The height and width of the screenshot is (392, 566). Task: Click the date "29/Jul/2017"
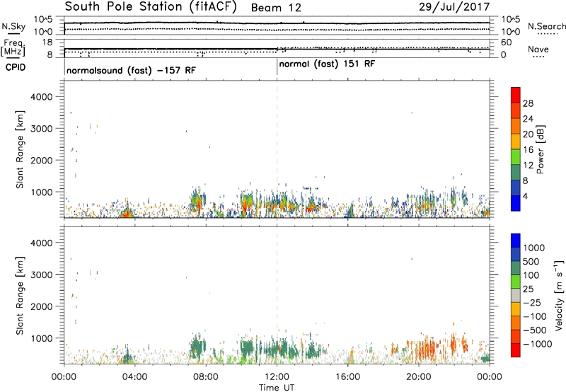click(454, 7)
